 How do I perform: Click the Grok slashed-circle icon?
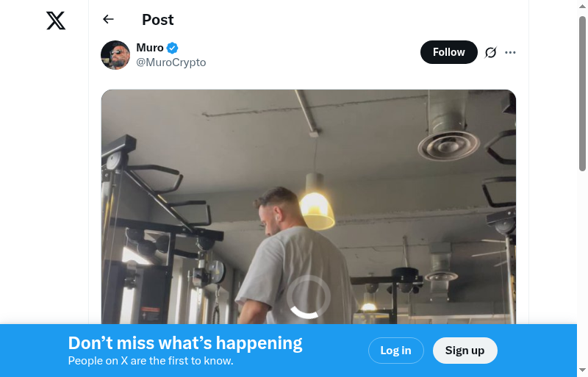click(491, 52)
